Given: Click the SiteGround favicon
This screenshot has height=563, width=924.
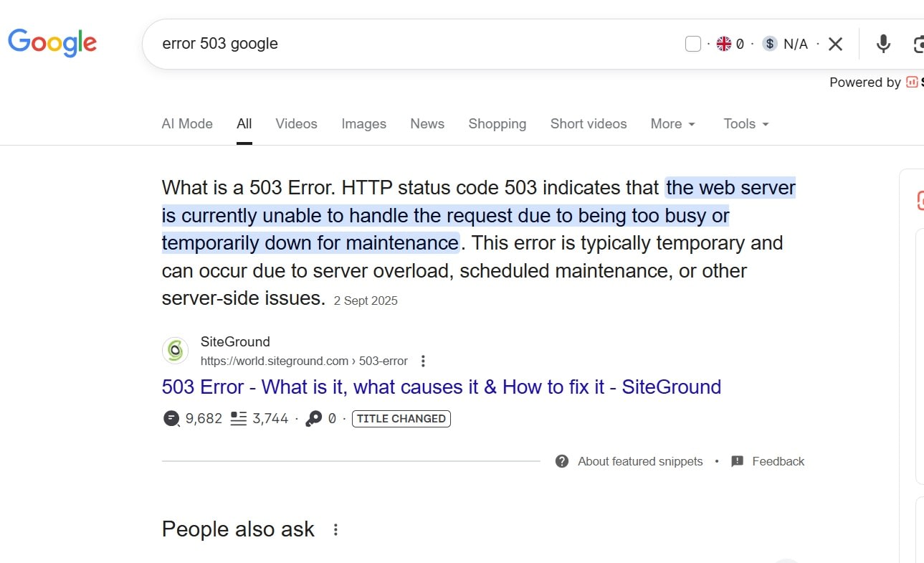Looking at the screenshot, I should click(x=175, y=350).
